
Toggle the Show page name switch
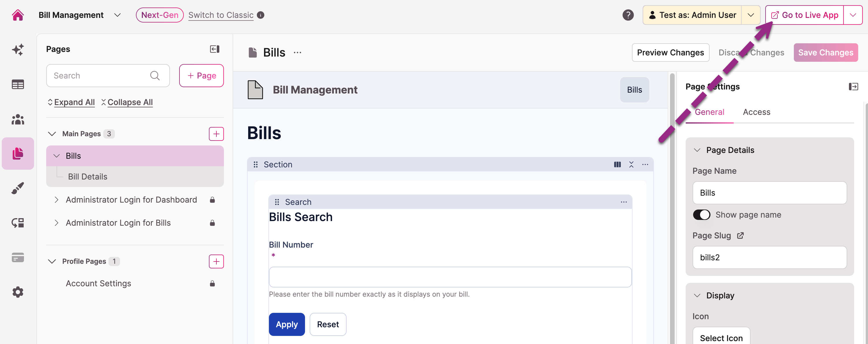click(701, 215)
